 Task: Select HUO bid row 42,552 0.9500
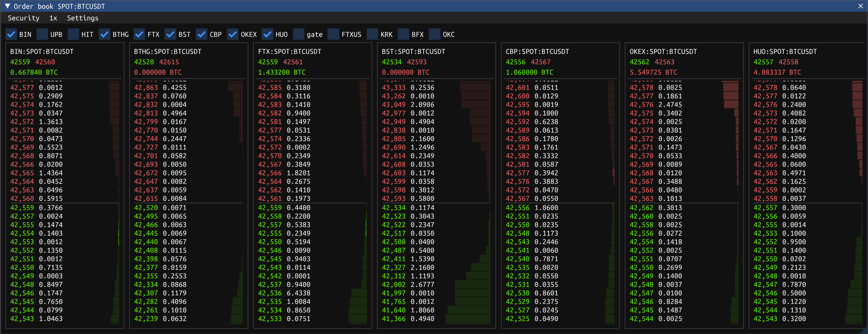(808, 242)
